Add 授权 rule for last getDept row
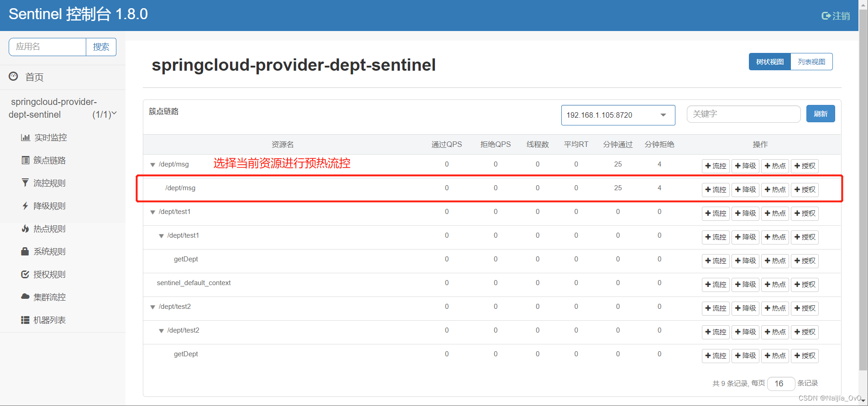868x406 pixels. pos(805,355)
